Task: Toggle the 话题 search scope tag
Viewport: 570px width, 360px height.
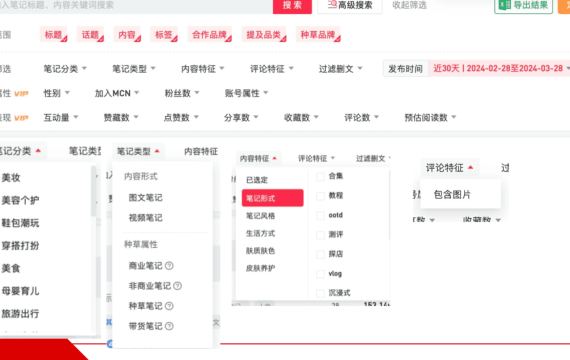Action: [90, 35]
